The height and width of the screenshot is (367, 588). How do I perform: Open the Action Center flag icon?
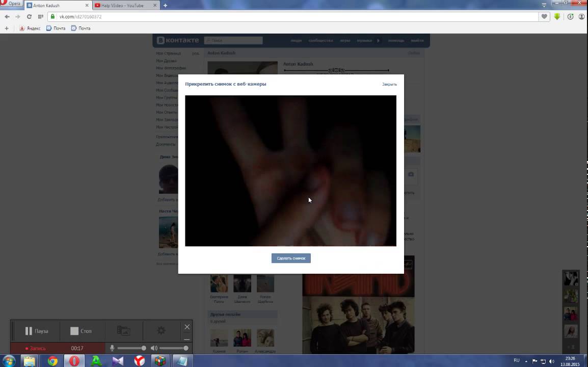point(534,361)
